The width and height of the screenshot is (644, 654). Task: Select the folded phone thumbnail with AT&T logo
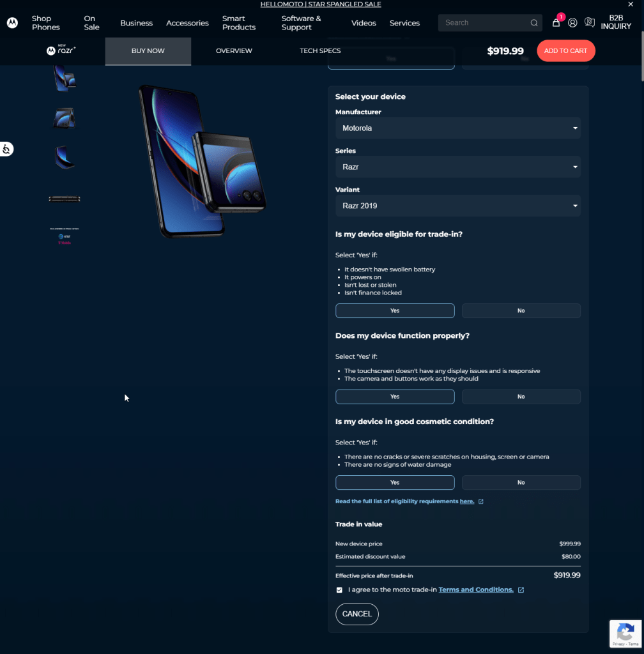[x=64, y=235]
